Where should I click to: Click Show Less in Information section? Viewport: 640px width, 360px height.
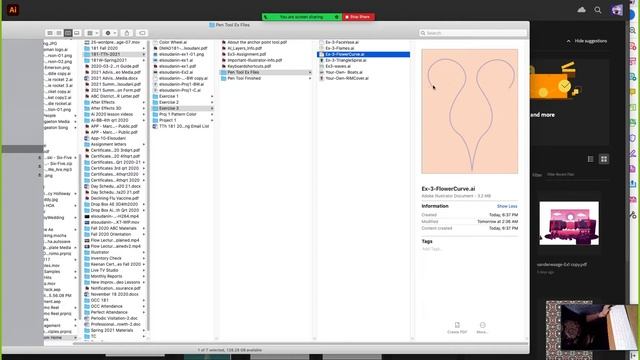tap(507, 206)
